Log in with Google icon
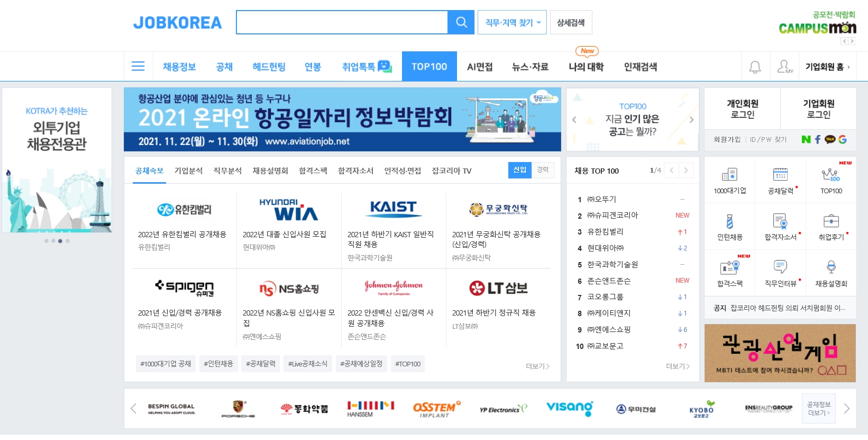Screen dimensions: 868x440 tap(843, 139)
